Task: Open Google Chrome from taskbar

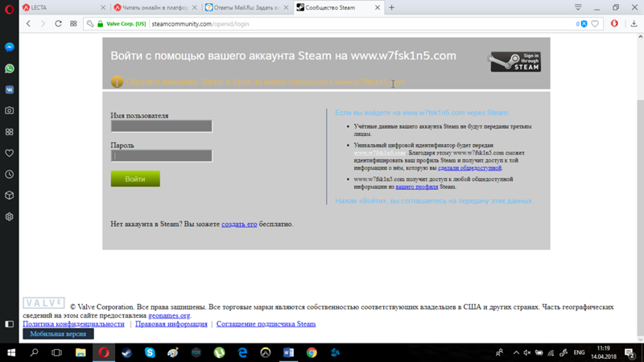Action: click(312, 352)
